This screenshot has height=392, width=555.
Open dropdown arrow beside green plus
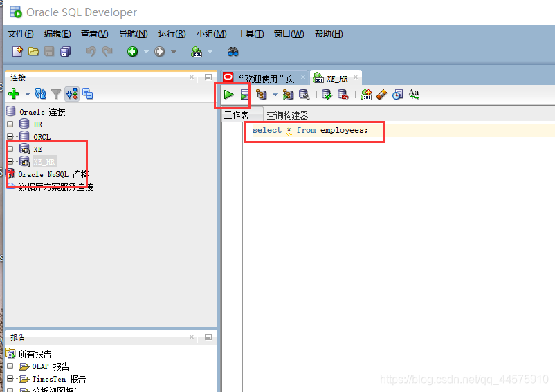(x=27, y=94)
